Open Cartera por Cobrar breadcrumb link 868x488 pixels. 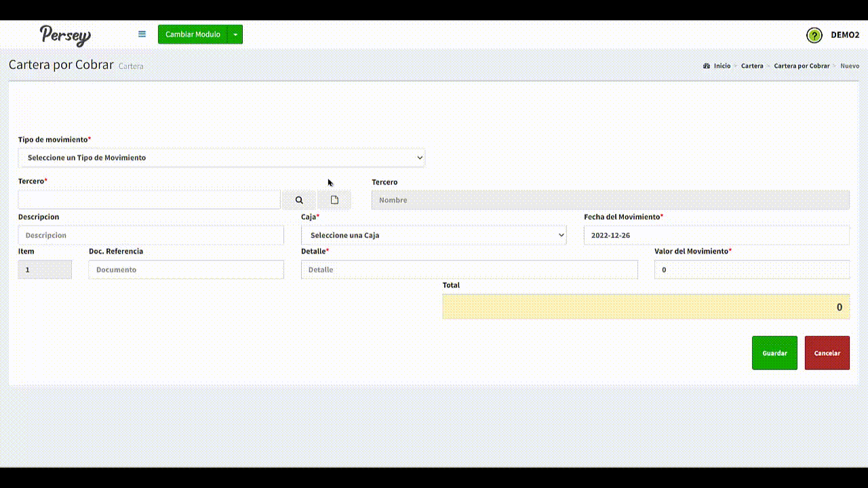point(802,66)
